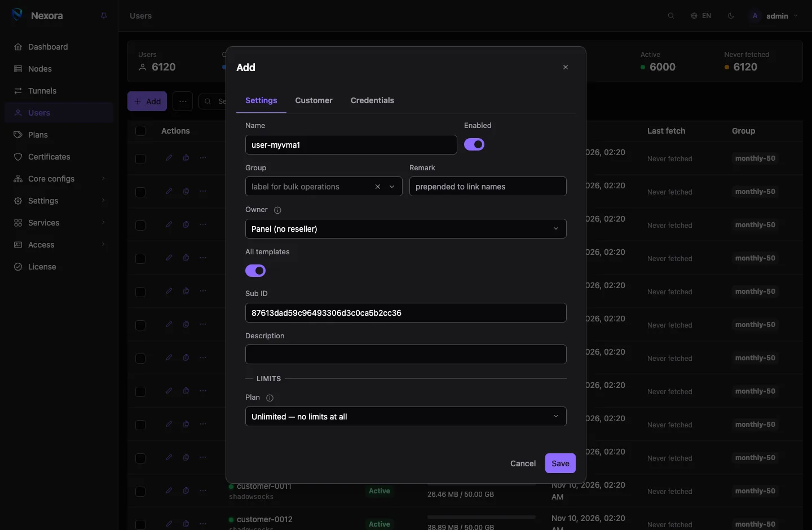Turn off the All templates toggle

(x=255, y=271)
